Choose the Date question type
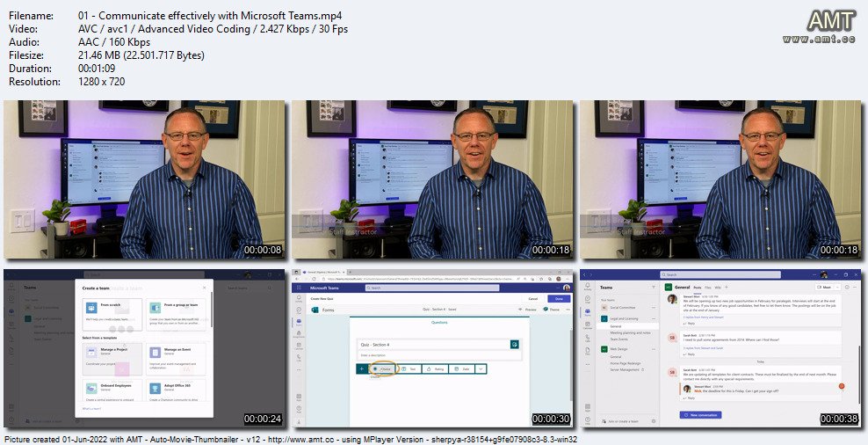868x445 pixels. click(x=462, y=368)
